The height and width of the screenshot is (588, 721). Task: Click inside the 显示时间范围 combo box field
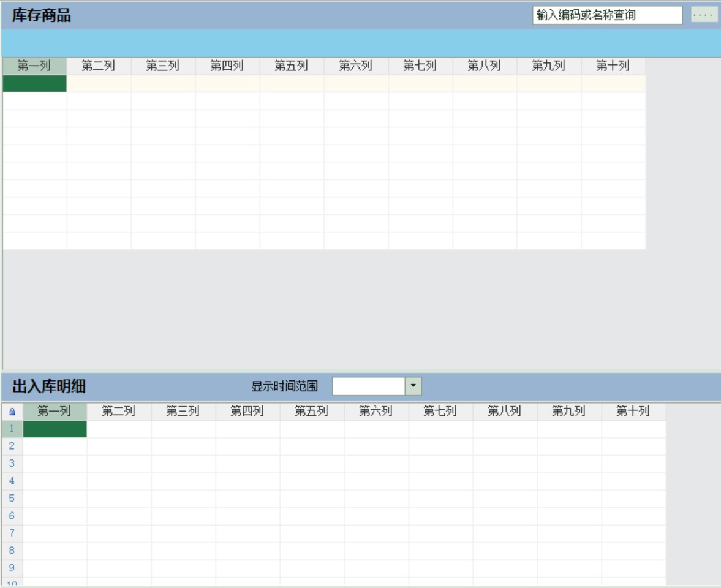pyautogui.click(x=368, y=386)
